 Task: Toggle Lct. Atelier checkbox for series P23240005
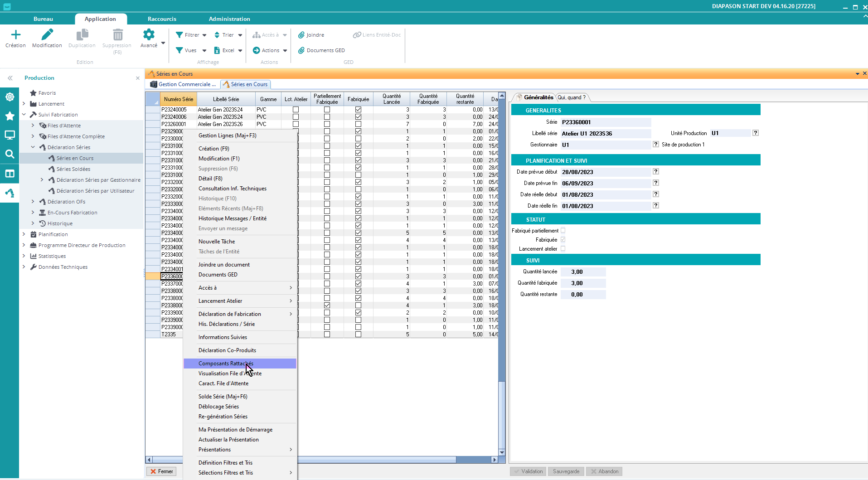[296, 110]
